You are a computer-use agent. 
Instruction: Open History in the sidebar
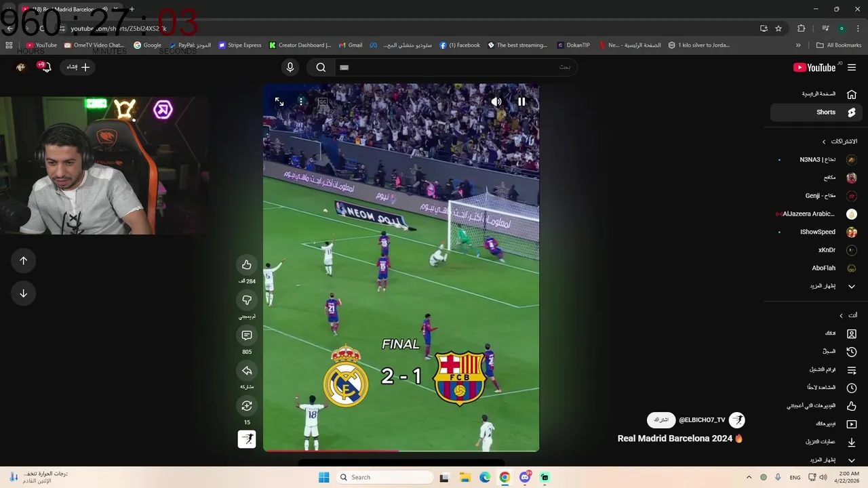[817, 352]
